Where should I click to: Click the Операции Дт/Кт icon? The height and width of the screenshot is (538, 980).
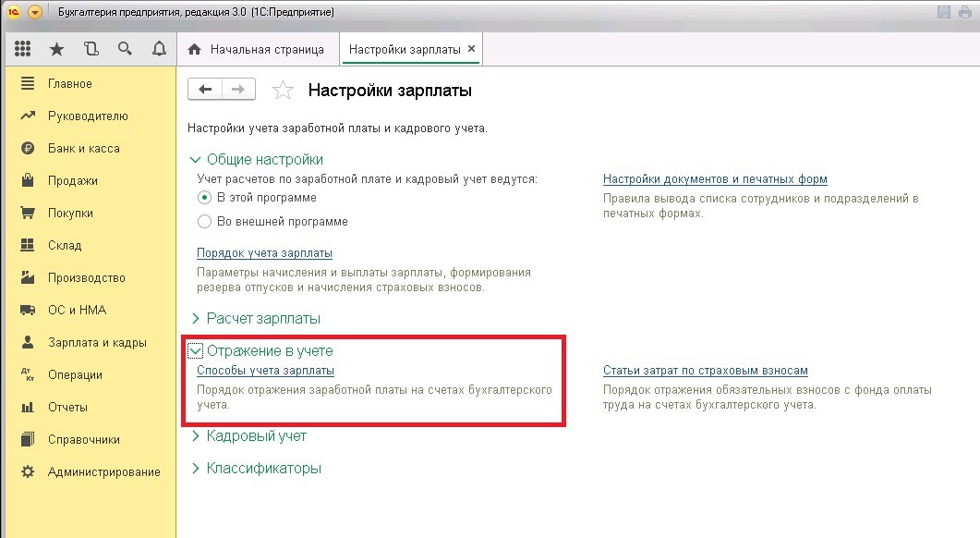point(28,374)
